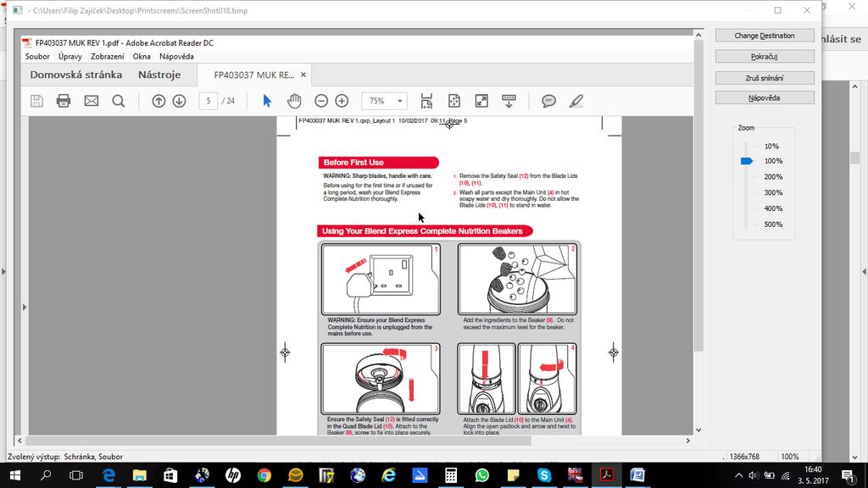Click step 1 plug socket illustration
Viewport: 868px width, 488px height.
pos(381,280)
